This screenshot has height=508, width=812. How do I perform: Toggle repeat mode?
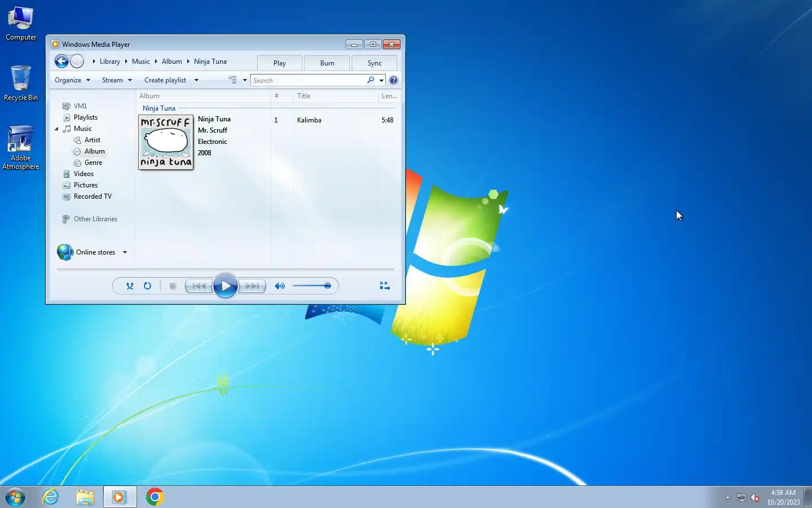(x=147, y=286)
